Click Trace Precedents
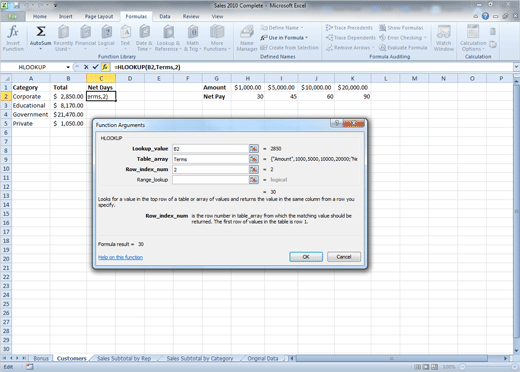This screenshot has height=372, width=520. click(349, 28)
